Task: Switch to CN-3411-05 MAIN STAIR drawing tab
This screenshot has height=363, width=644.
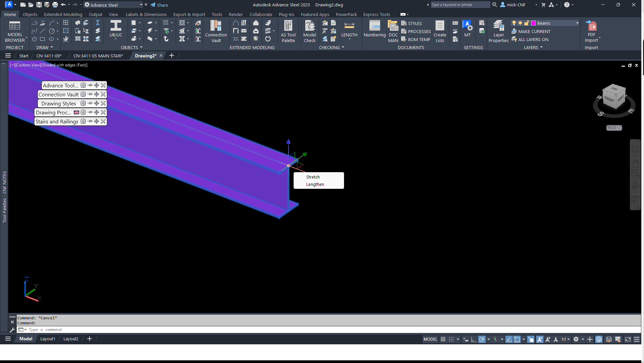Action: (98, 56)
